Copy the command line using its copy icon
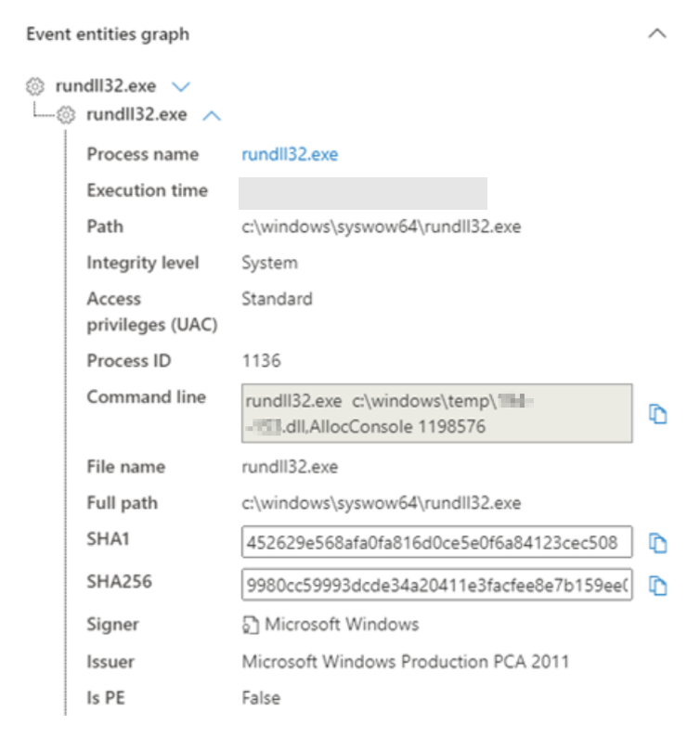The height and width of the screenshot is (750, 700). point(658,415)
